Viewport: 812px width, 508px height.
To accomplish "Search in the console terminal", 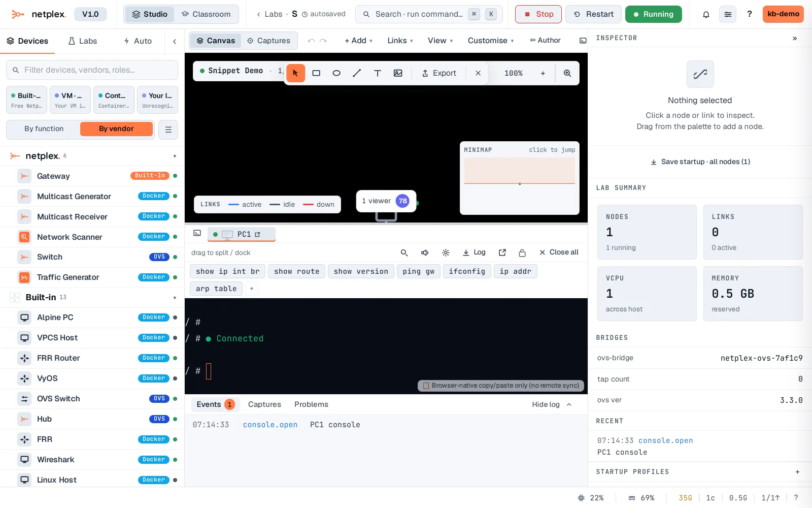I will (x=404, y=252).
